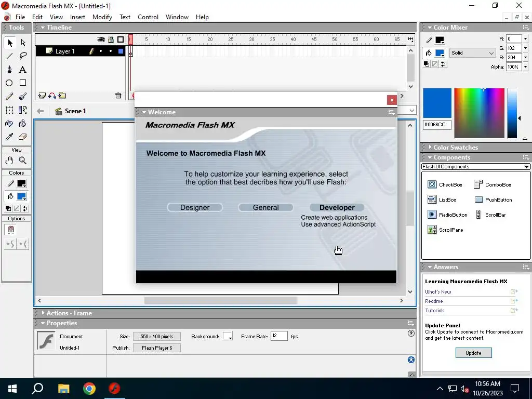Toggle show/hide all layers eye icon
This screenshot has width=532, height=399.
pos(101,39)
